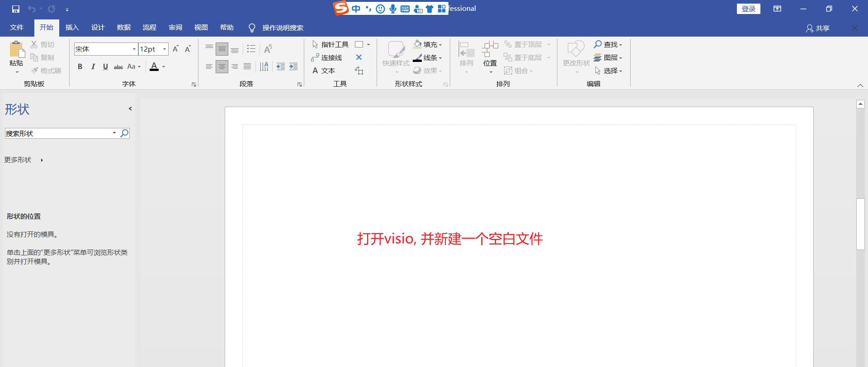The width and height of the screenshot is (868, 367).
Task: Launch the 段落 paragraph dialog
Action: (300, 85)
